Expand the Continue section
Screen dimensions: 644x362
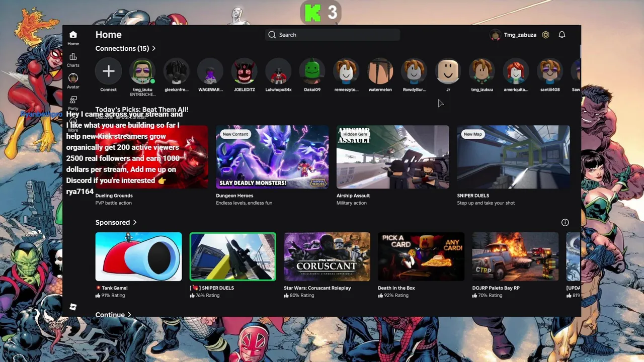113,315
